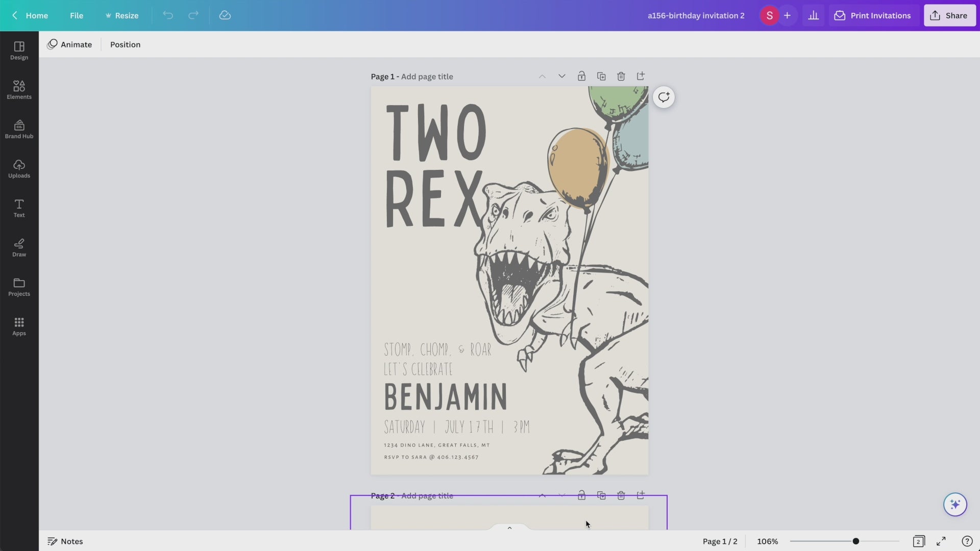Click the Magic assistant sparkle button
Image resolution: width=980 pixels, height=551 pixels.
(954, 505)
